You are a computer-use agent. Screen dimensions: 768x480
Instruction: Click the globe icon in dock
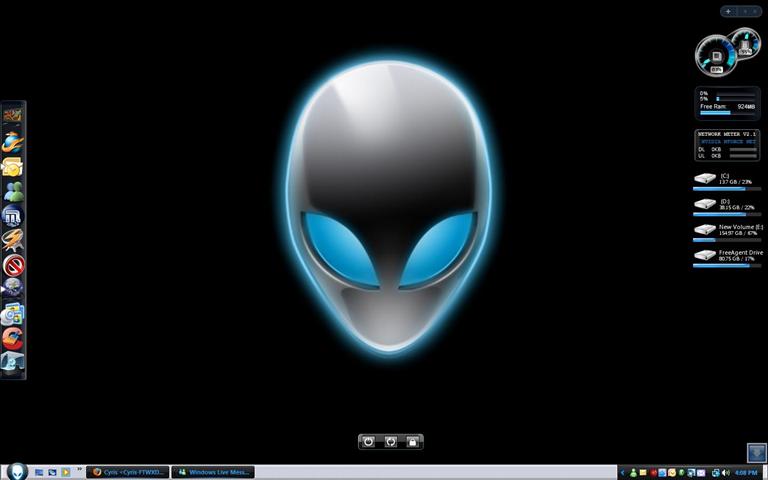click(13, 288)
